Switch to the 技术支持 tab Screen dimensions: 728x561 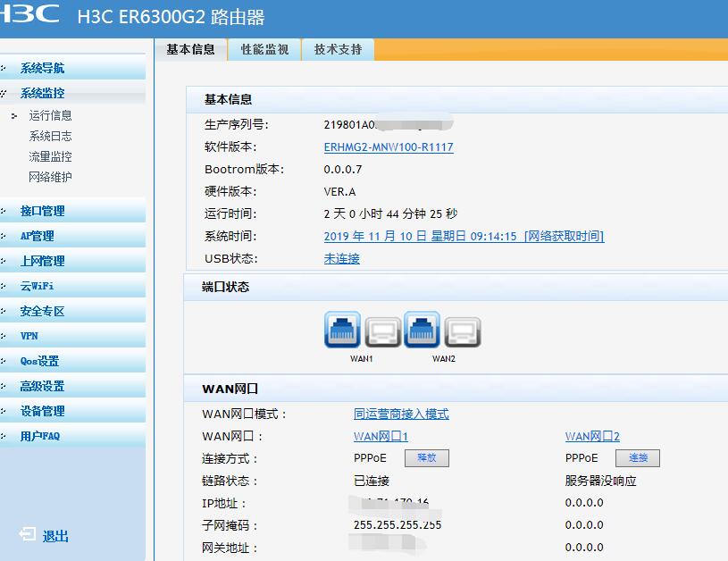(x=338, y=50)
